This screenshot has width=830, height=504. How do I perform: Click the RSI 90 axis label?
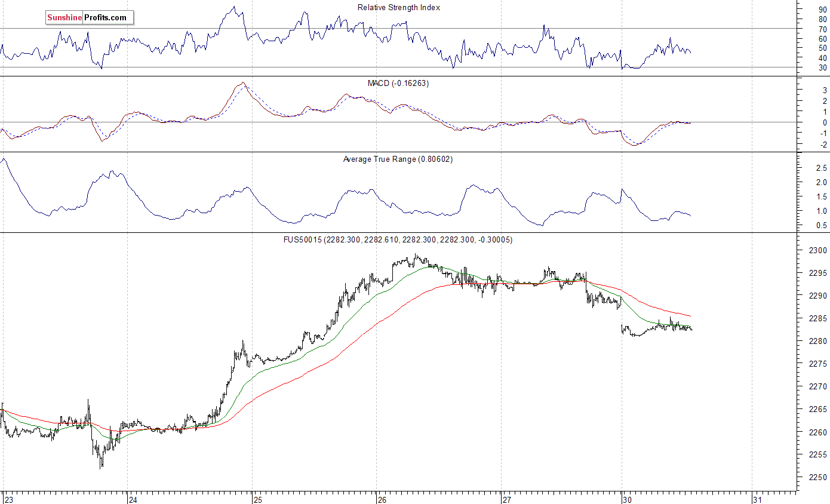[822, 9]
